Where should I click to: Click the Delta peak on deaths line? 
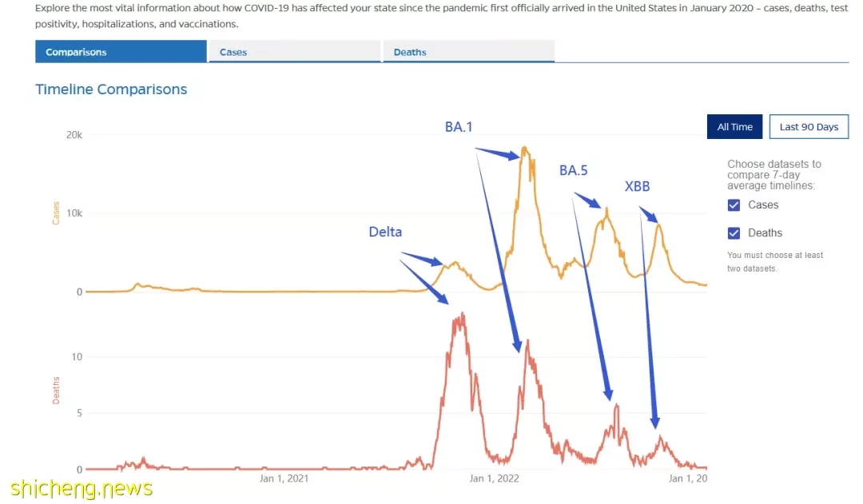click(x=463, y=315)
